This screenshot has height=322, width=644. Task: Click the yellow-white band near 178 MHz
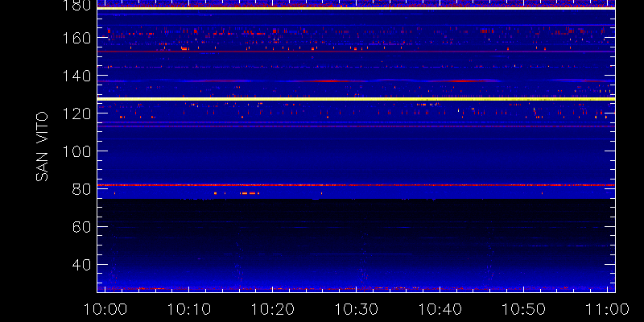[x=356, y=8]
